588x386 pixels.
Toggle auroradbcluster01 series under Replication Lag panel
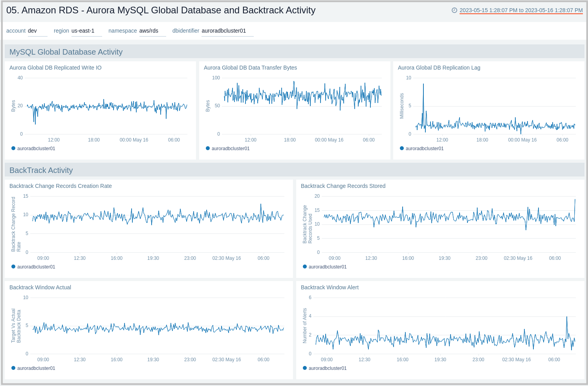[x=425, y=148]
